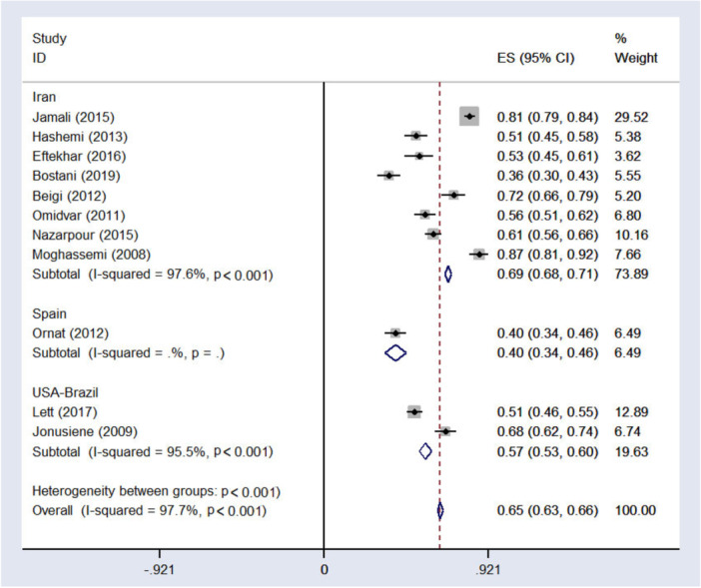This screenshot has height=588, width=701.
Task: Click the Overall effect diamond
Action: (x=439, y=510)
